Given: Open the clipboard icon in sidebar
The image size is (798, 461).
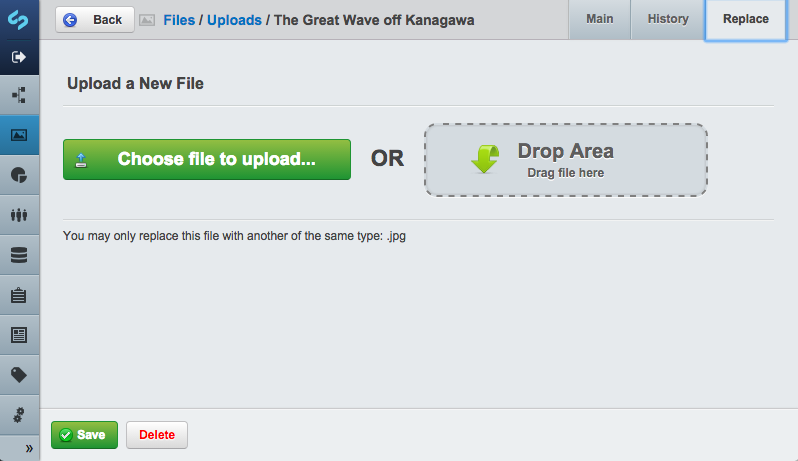Looking at the screenshot, I should [x=19, y=295].
